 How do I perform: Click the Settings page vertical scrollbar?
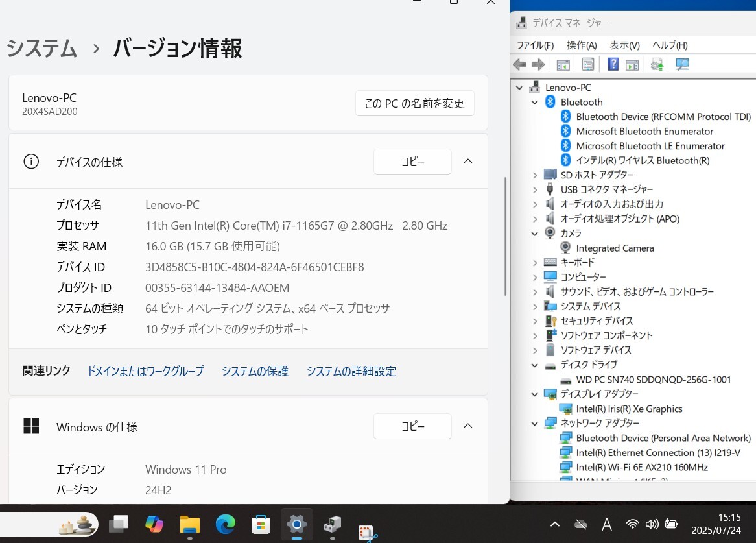(x=505, y=236)
